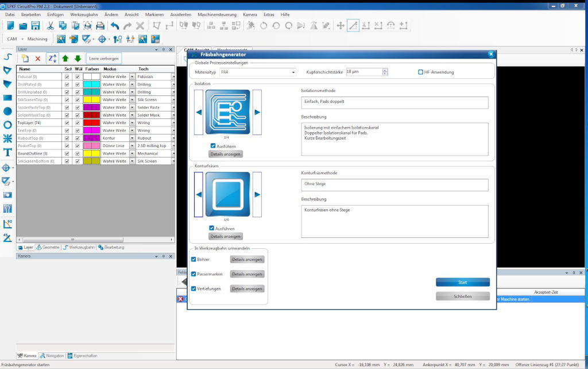Viewport: 588px width, 369px height.
Task: Click the Undo arrow icon
Action: (x=115, y=26)
